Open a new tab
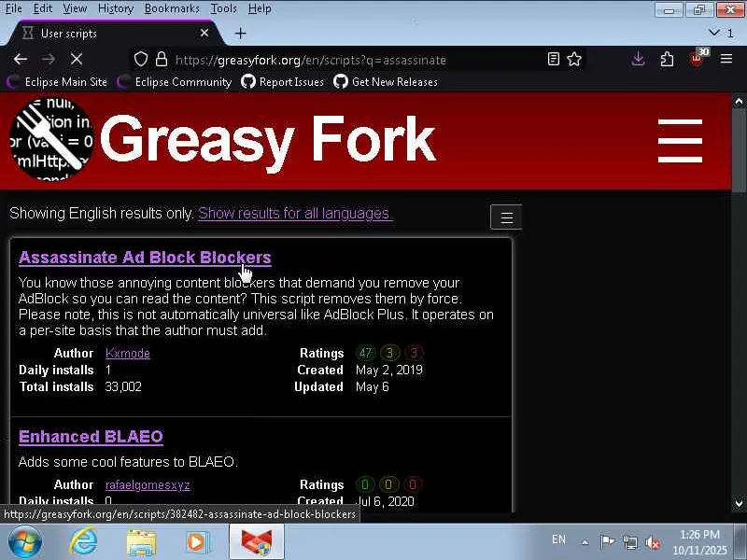 (x=241, y=33)
